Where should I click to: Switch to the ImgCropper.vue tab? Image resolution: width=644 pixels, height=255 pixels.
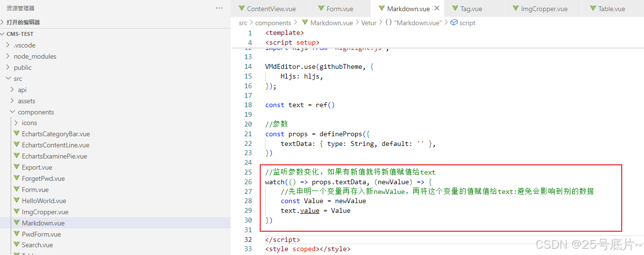(x=544, y=9)
